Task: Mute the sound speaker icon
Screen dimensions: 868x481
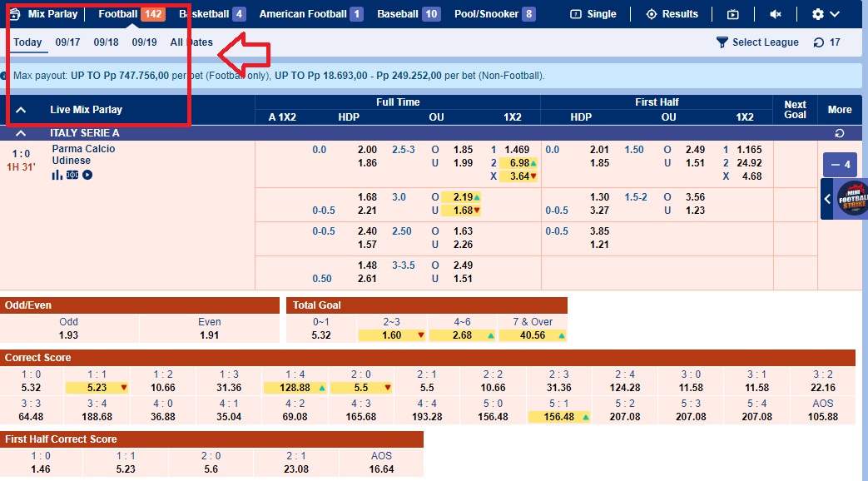Action: point(776,14)
